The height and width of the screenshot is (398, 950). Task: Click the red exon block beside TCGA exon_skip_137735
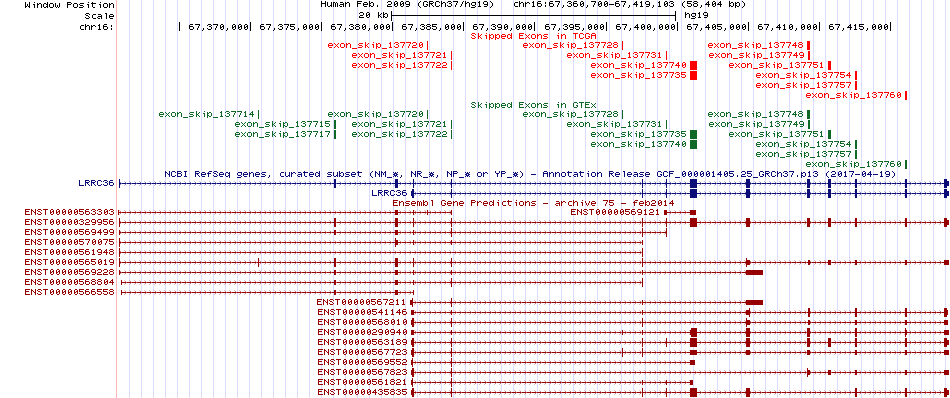693,75
